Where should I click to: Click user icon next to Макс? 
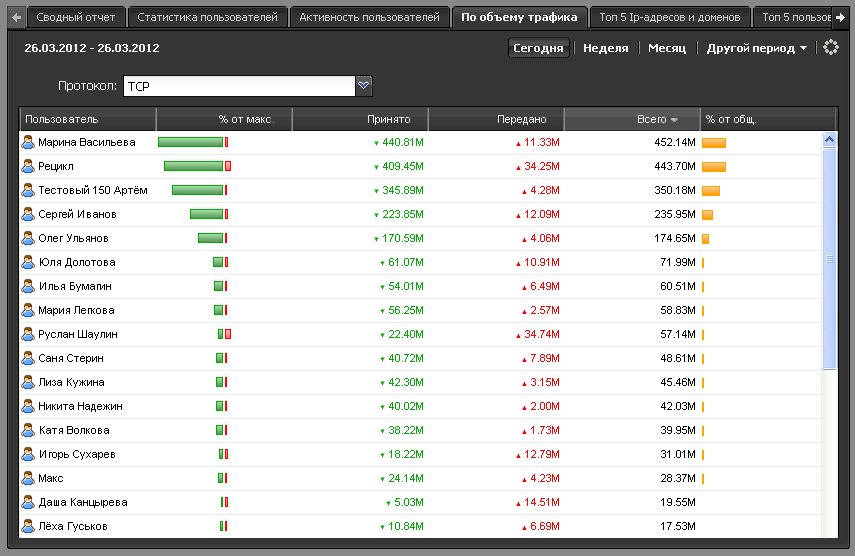pos(28,478)
